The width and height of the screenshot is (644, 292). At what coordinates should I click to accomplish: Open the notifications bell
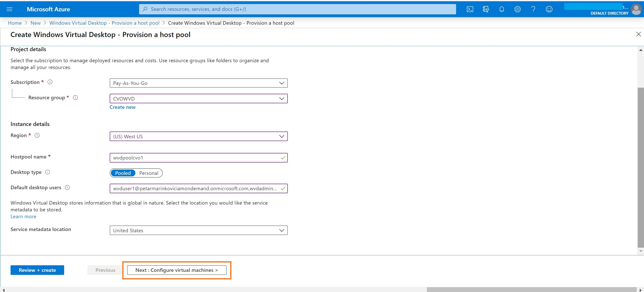501,9
